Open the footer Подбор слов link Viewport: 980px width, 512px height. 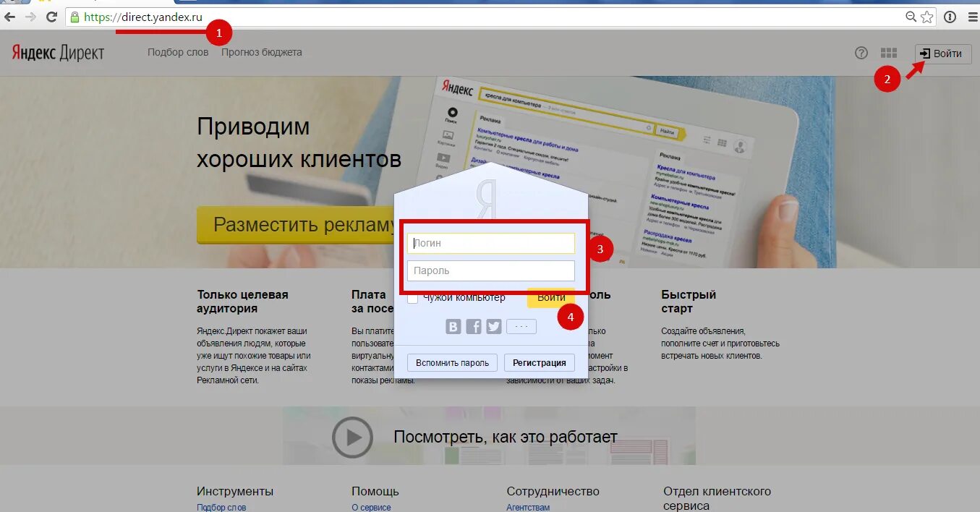[x=221, y=508]
